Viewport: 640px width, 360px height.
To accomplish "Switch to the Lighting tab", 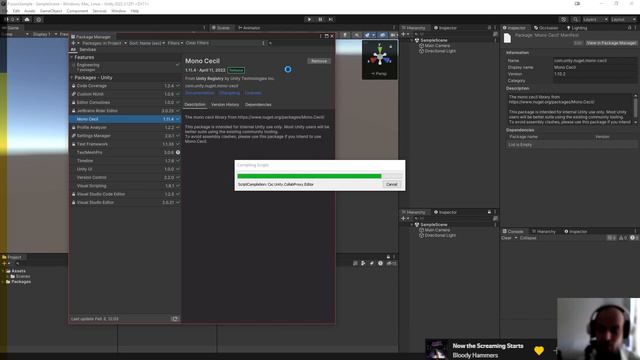I will coord(577,28).
